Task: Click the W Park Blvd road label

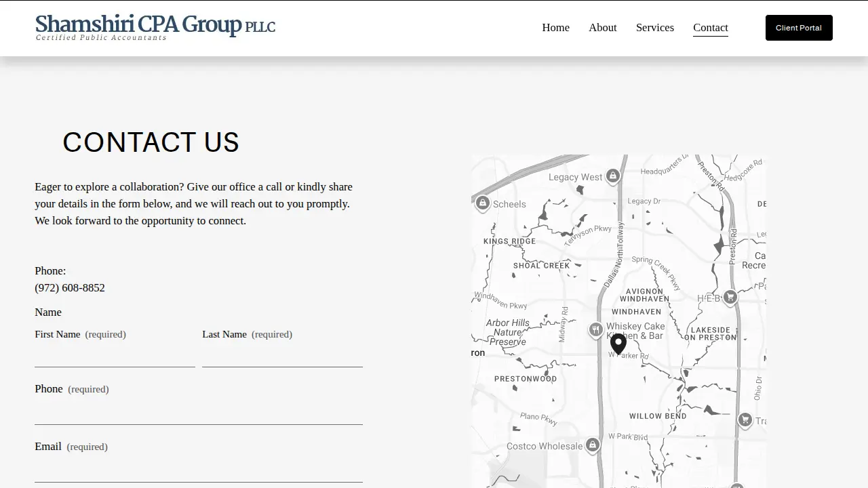Action: (628, 436)
